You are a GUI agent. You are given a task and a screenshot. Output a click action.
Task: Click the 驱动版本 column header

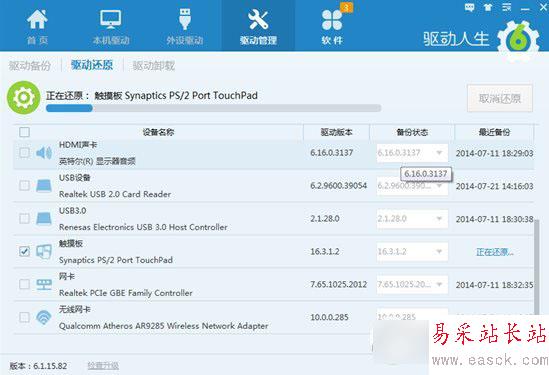pos(336,132)
